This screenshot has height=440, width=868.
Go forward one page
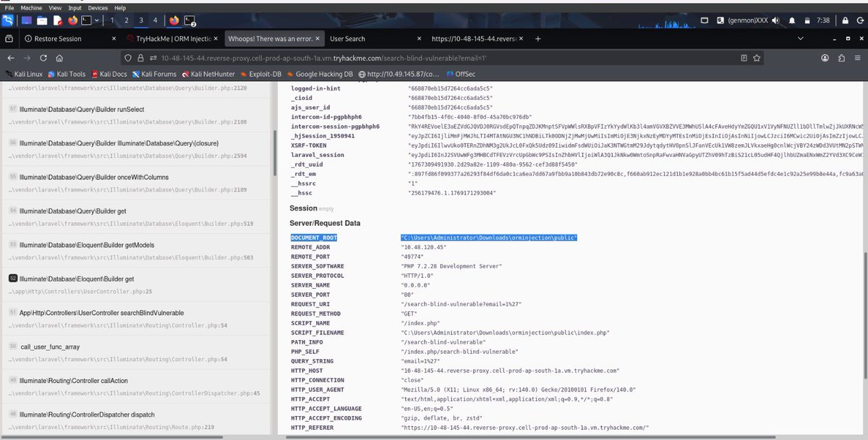point(27,58)
